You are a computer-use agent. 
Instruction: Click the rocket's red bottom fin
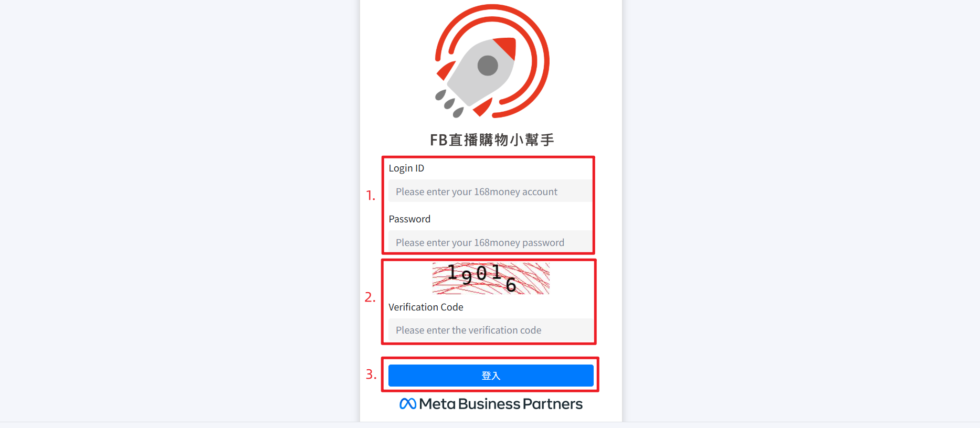[x=483, y=108]
